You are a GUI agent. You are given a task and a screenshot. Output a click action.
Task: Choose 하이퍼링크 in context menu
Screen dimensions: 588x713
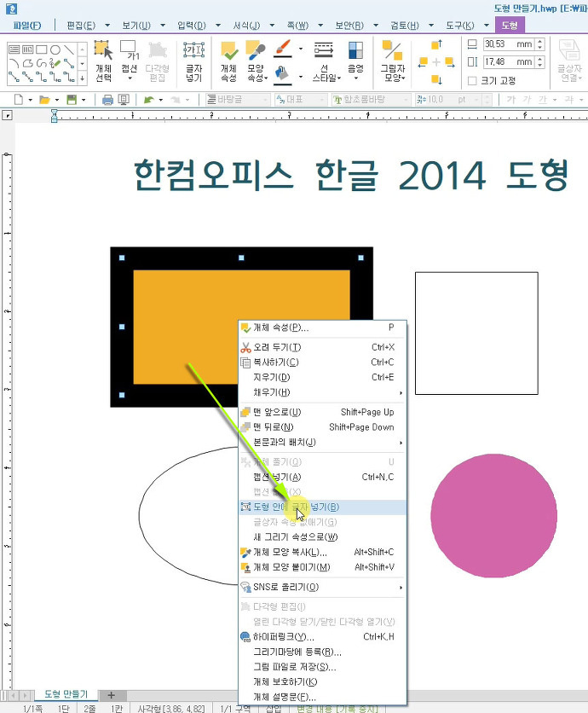point(322,637)
